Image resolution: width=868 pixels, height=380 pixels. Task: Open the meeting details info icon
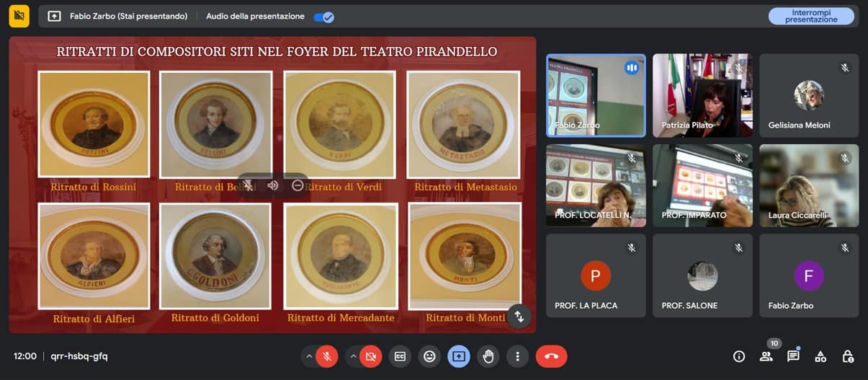pyautogui.click(x=738, y=356)
